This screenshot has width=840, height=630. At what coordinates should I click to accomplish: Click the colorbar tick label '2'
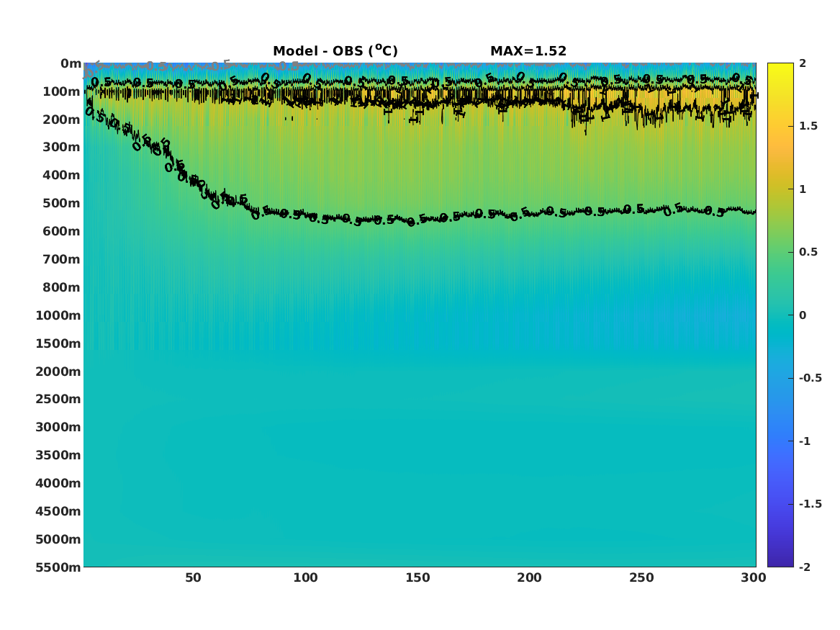pyautogui.click(x=803, y=63)
